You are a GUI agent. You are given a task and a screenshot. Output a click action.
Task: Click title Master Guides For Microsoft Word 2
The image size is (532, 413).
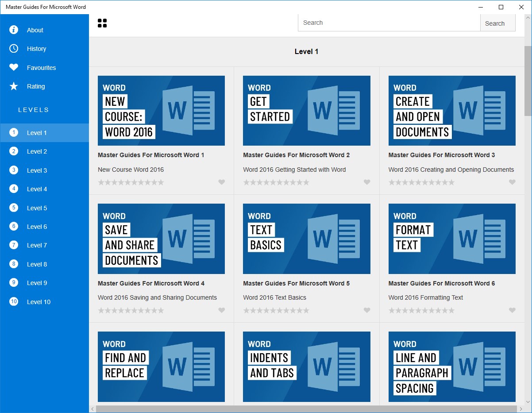click(x=297, y=155)
